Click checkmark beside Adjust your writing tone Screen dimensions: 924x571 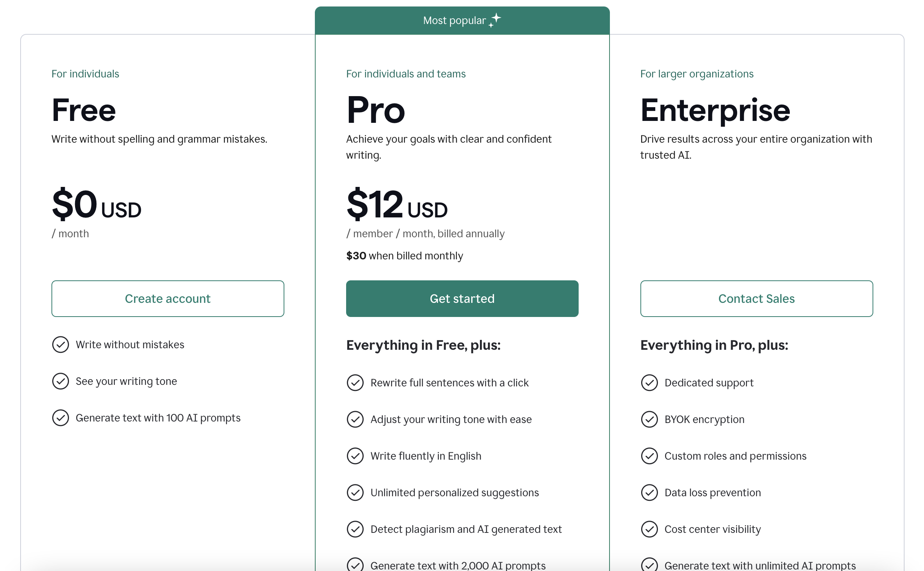tap(355, 419)
